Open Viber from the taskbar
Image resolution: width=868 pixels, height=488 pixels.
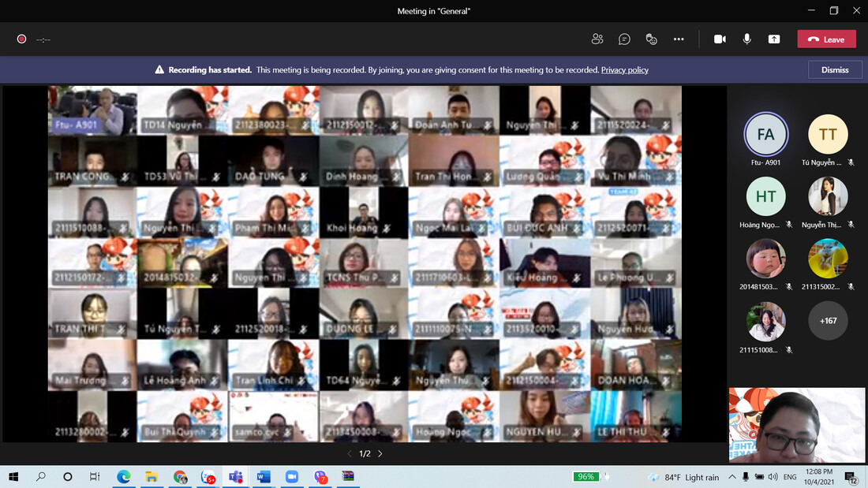320,476
